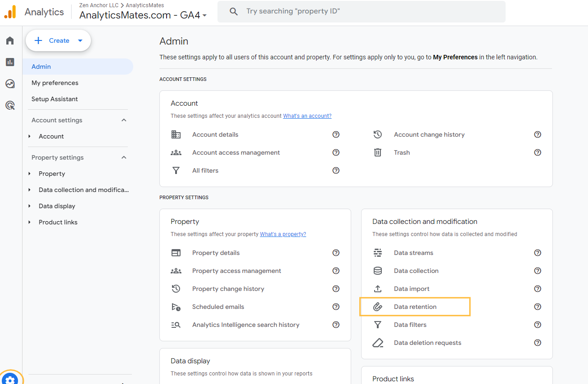Show help for Data deletion requests
This screenshot has height=384, width=588.
coord(538,343)
